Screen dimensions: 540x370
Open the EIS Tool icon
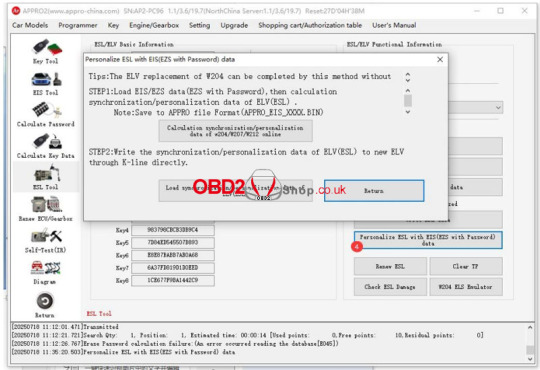(x=46, y=83)
